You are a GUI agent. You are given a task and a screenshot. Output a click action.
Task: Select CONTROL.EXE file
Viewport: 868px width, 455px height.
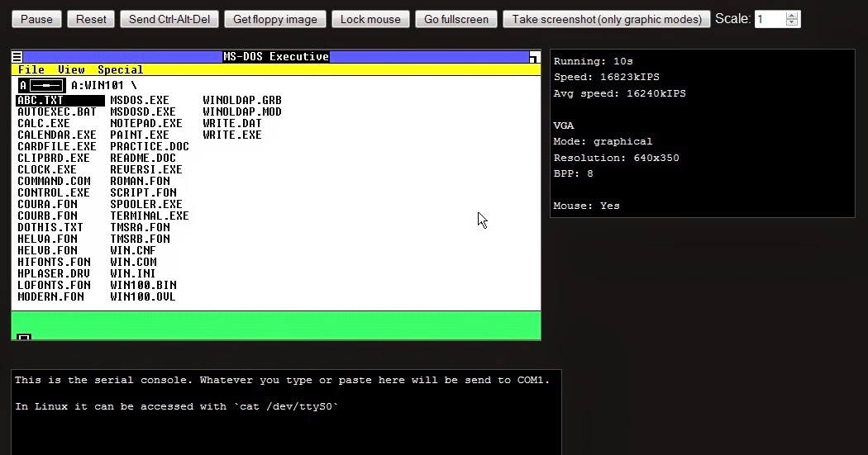pos(53,193)
